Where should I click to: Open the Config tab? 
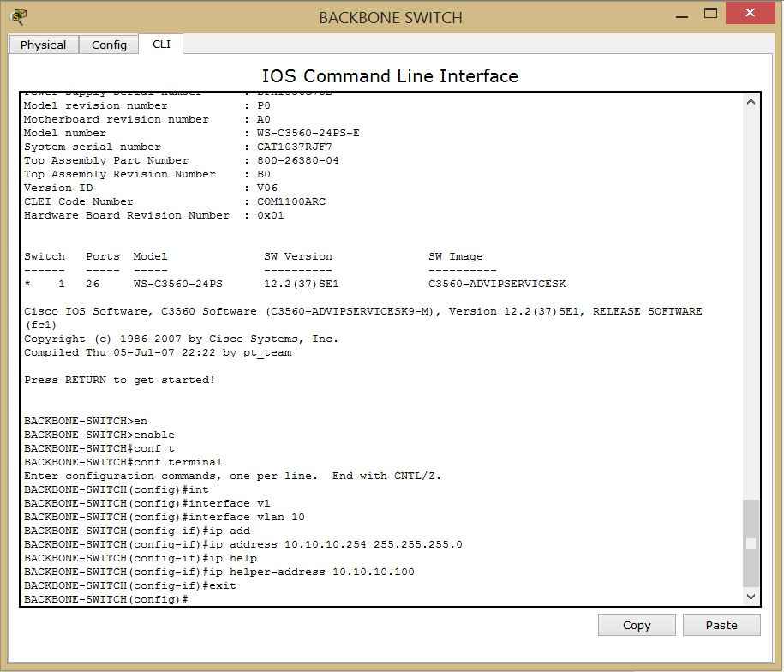click(x=109, y=45)
